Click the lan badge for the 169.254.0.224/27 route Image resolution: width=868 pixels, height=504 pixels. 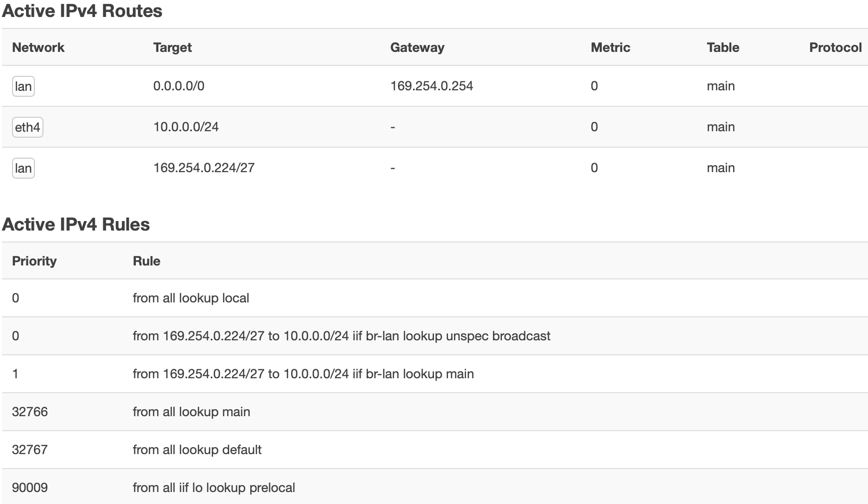click(x=23, y=168)
